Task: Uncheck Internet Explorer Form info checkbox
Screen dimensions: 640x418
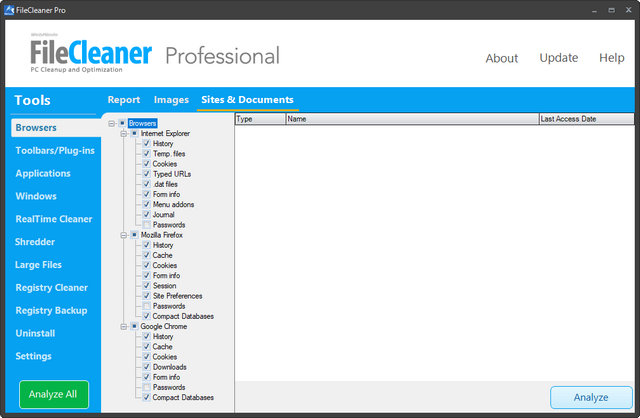Action: [x=147, y=194]
